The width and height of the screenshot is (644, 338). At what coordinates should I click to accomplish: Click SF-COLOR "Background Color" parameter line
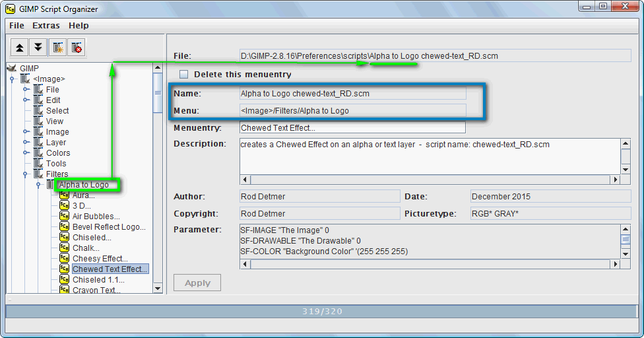click(x=323, y=252)
